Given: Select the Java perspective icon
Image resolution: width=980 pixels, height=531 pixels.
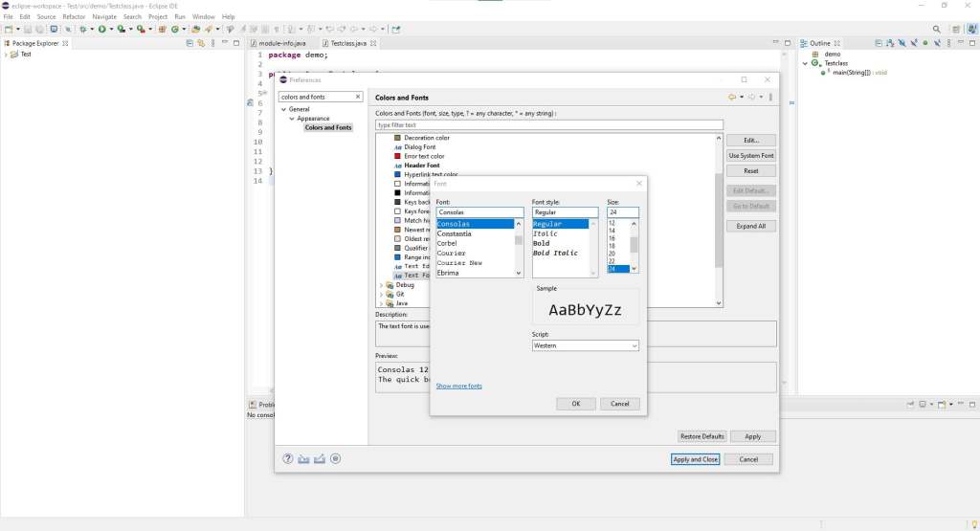Looking at the screenshot, I should tap(972, 29).
